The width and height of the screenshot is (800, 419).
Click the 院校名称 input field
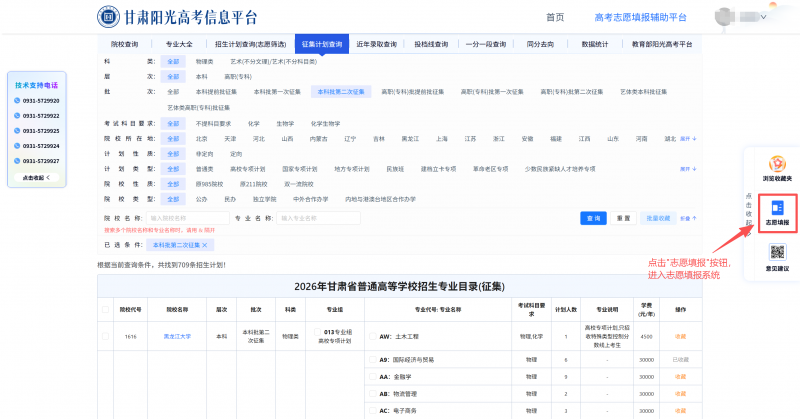(188, 218)
